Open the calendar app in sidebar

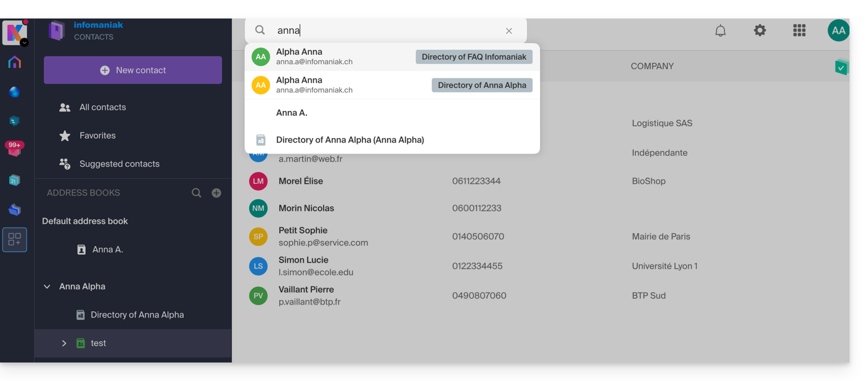coord(14,180)
